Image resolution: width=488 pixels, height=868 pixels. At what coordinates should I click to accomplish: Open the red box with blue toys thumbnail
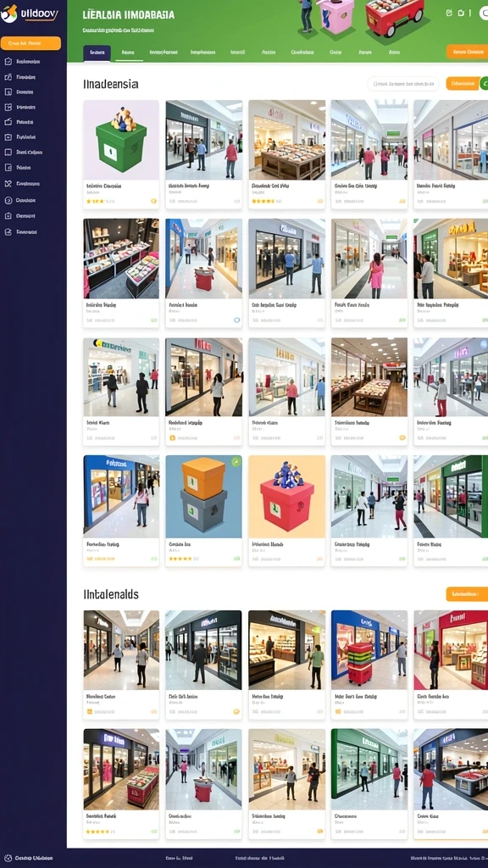[x=286, y=496]
